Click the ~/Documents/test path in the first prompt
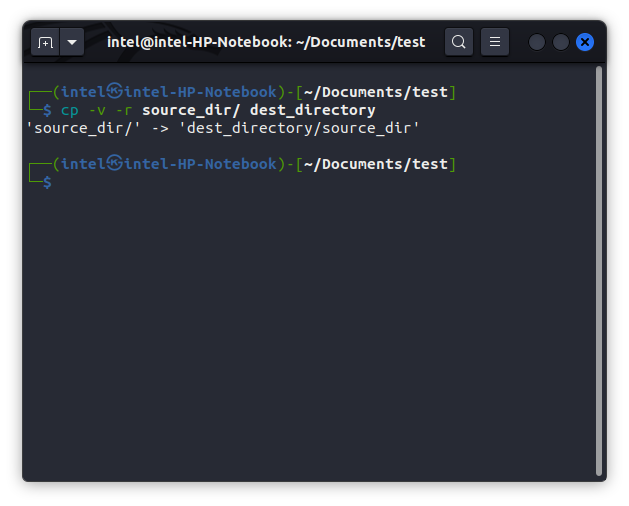This screenshot has width=629, height=506. pos(375,92)
